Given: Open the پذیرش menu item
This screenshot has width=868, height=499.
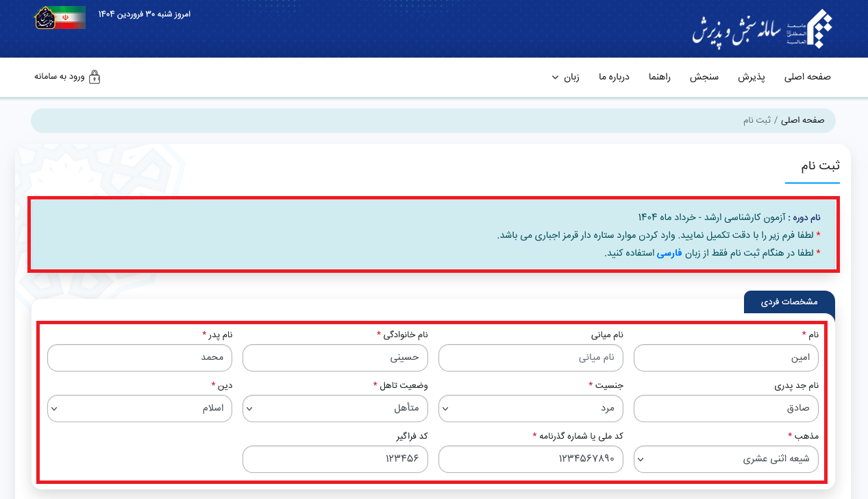Looking at the screenshot, I should pyautogui.click(x=751, y=77).
